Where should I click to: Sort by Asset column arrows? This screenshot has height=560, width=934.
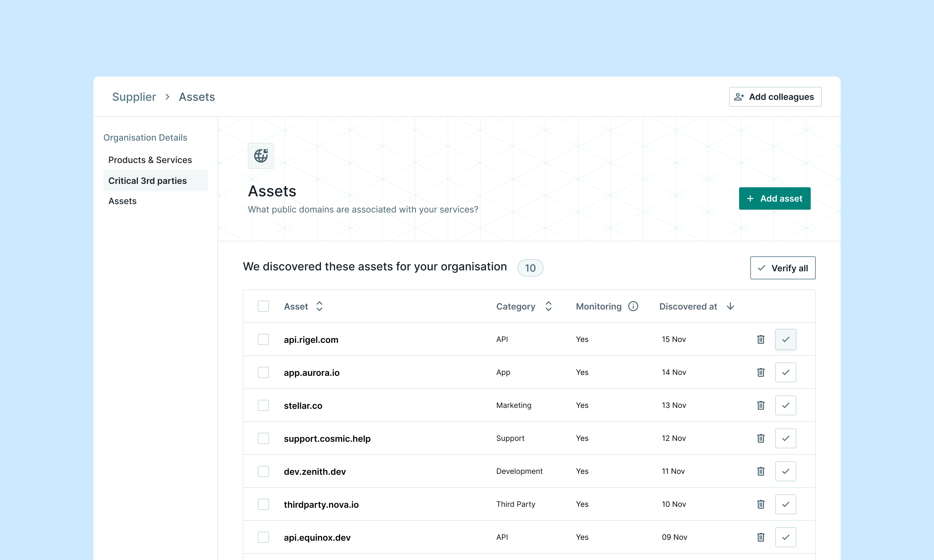[x=319, y=306]
